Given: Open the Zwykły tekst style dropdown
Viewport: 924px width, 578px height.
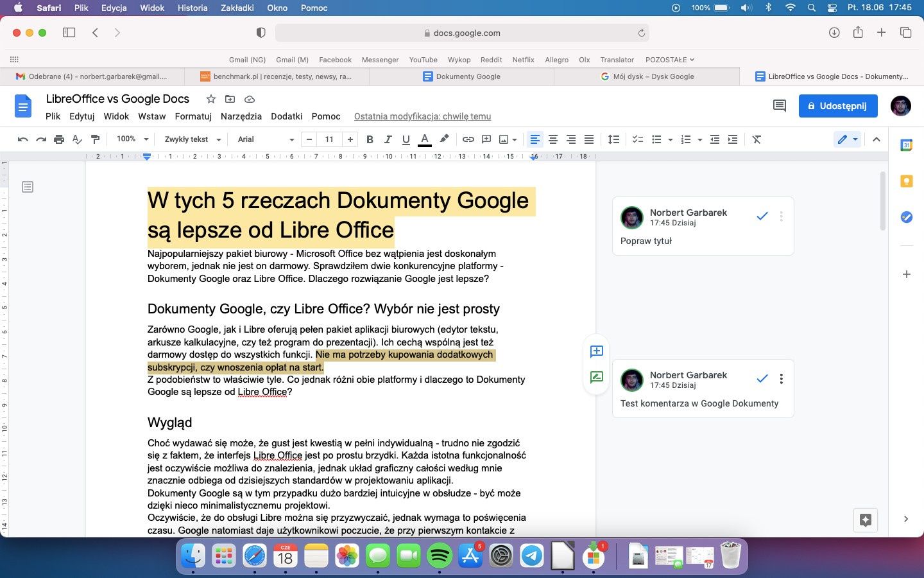Looking at the screenshot, I should coord(193,139).
